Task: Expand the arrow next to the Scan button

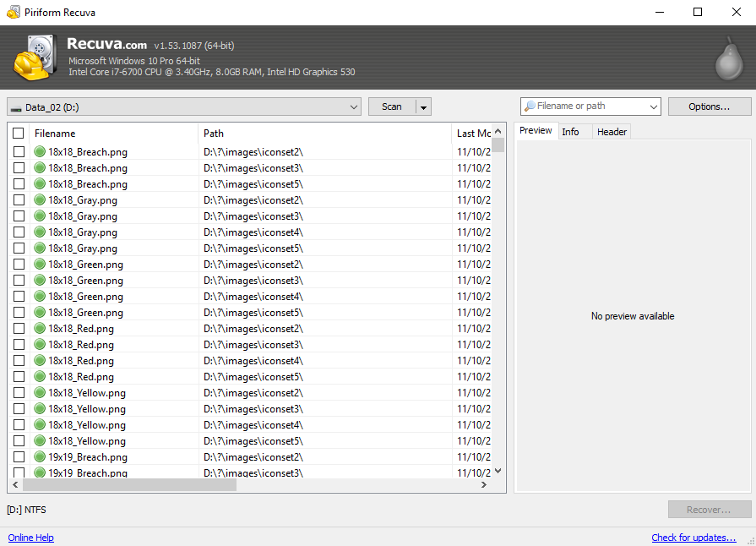Action: pyautogui.click(x=423, y=107)
